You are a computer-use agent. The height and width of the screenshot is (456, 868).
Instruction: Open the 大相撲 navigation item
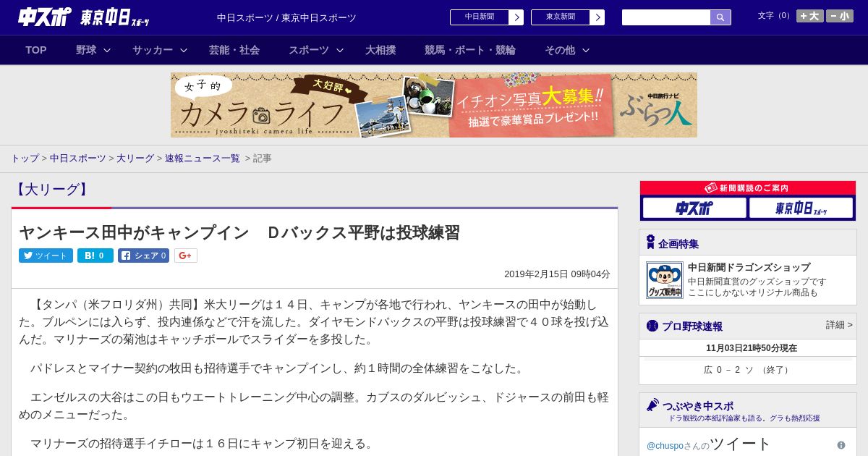click(380, 50)
